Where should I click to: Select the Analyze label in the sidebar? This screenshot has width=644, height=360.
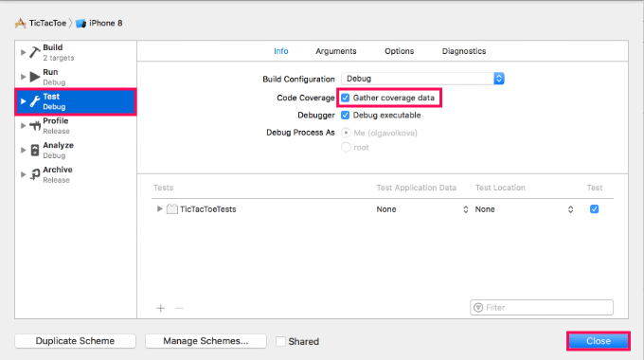pos(59,145)
